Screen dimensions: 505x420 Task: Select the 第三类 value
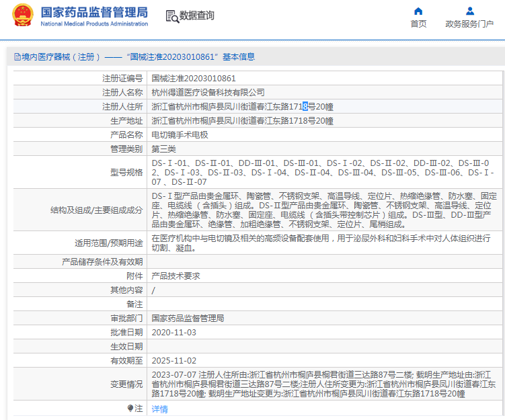pos(163,149)
